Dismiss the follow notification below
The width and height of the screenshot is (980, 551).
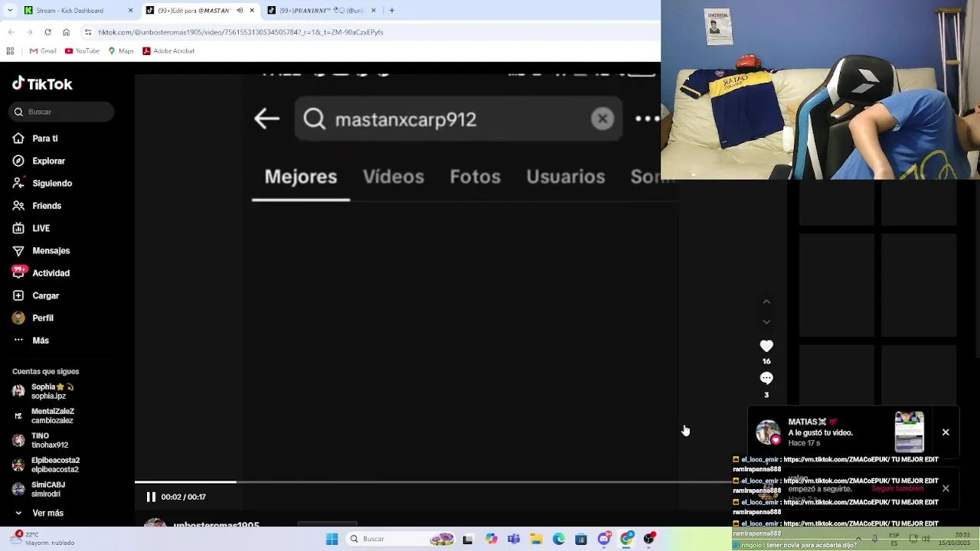(946, 488)
